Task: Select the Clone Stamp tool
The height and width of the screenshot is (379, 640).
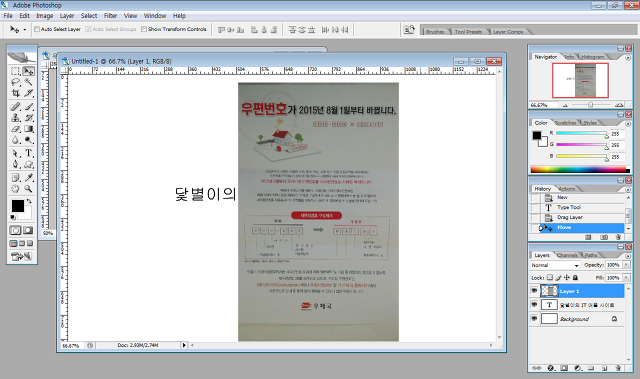Action: tap(16, 118)
